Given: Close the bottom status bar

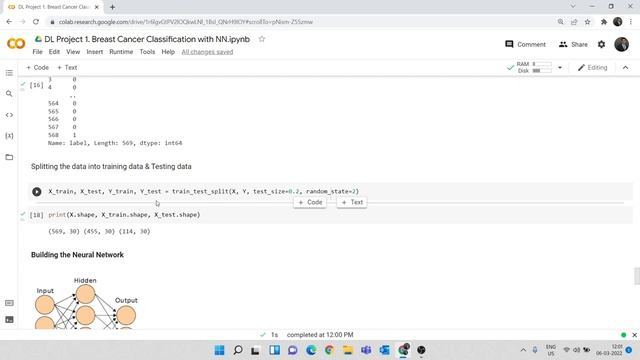Looking at the screenshot, I should pyautogui.click(x=634, y=335).
